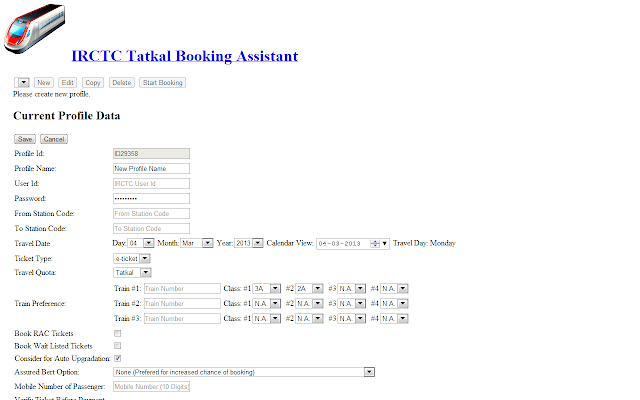
Task: Open Train #1 Class #2 dropdown
Action: click(x=309, y=289)
